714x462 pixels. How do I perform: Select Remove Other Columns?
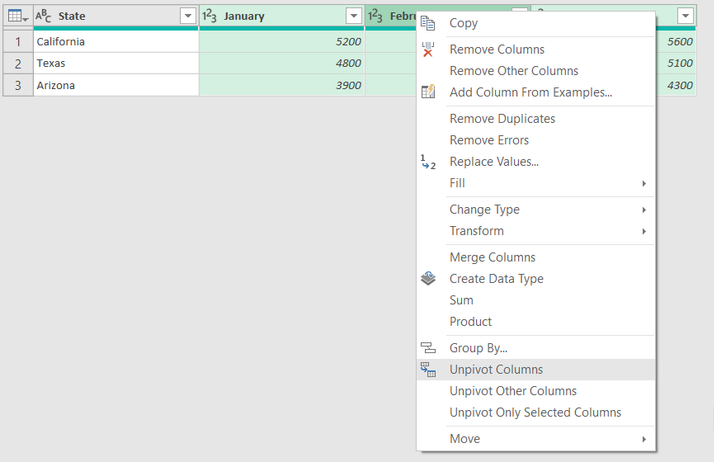point(536,71)
